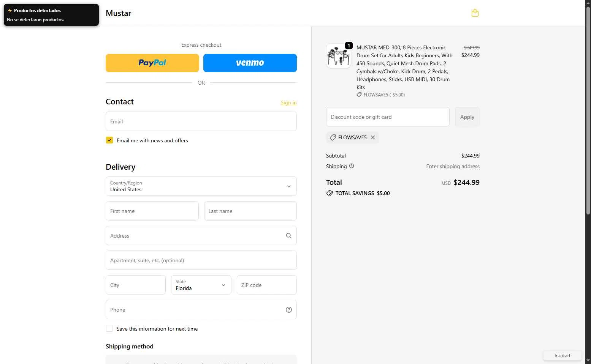Focus the ZIP code field
This screenshot has height=364, width=591.
coord(267,285)
